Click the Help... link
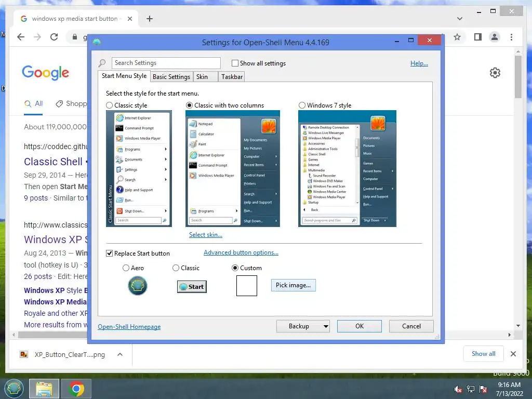Viewport: 532px width, 399px height. click(x=419, y=63)
